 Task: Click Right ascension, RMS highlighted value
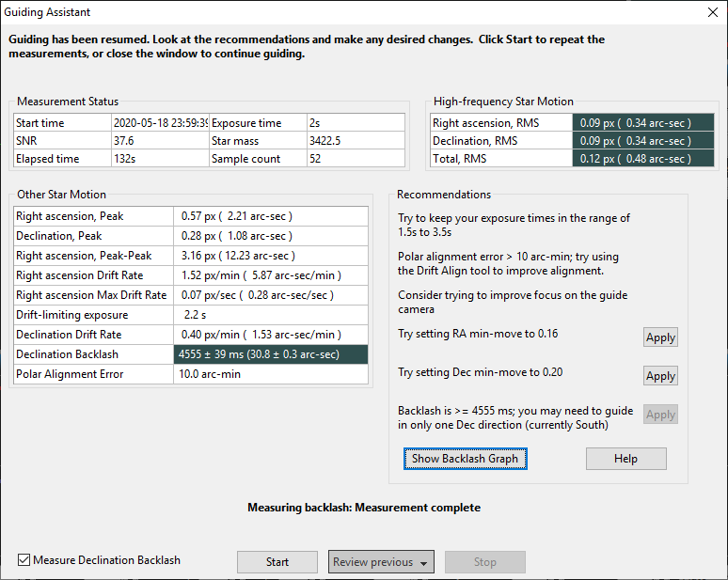click(x=643, y=123)
